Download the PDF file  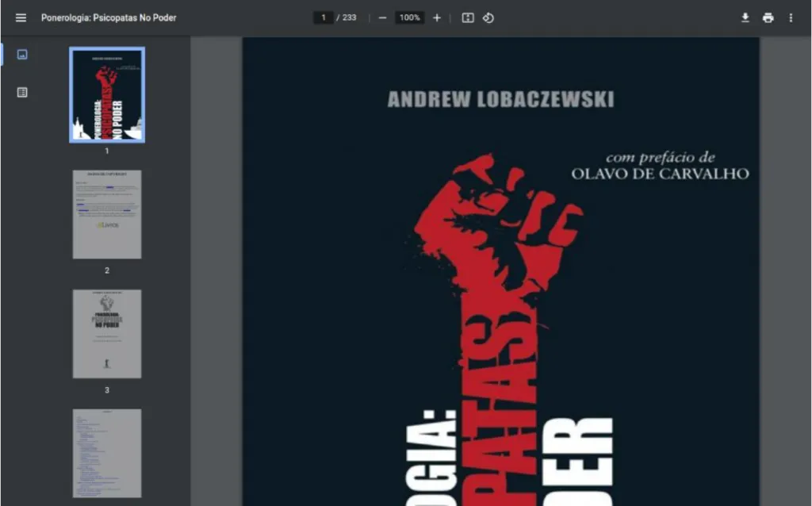(745, 17)
